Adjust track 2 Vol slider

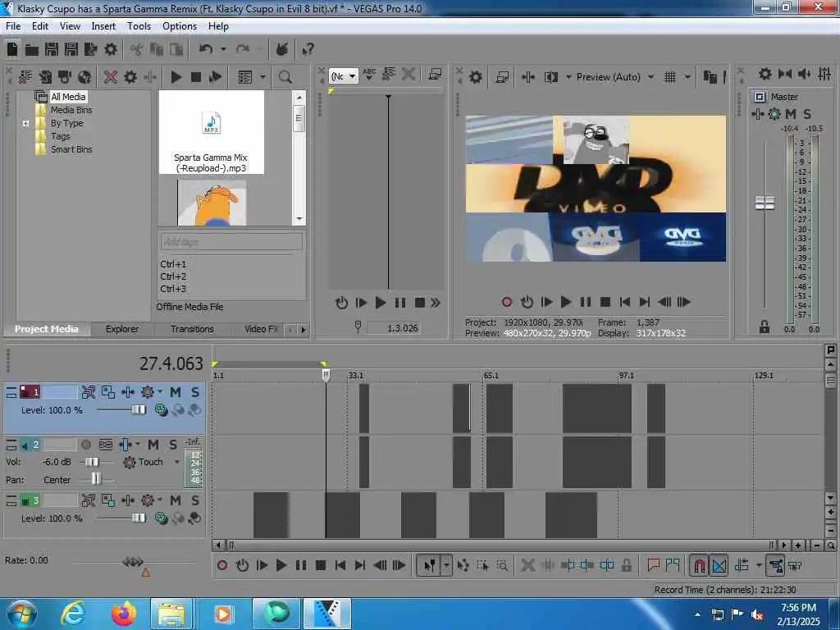click(92, 462)
